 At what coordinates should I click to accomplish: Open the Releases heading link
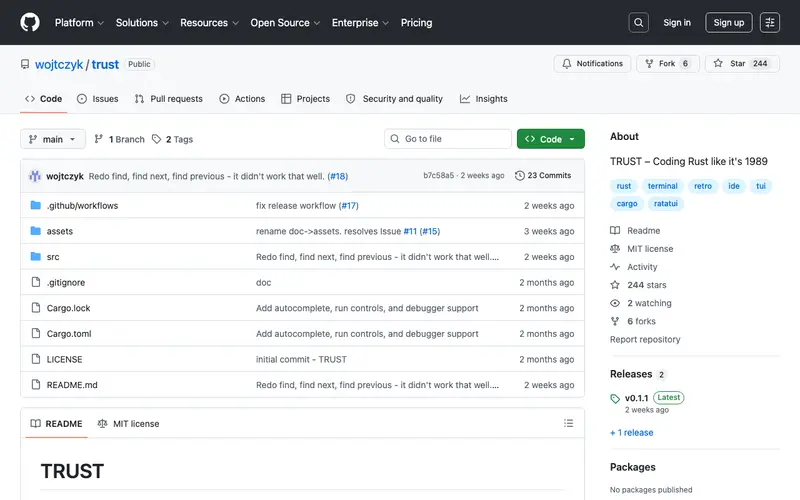631,374
